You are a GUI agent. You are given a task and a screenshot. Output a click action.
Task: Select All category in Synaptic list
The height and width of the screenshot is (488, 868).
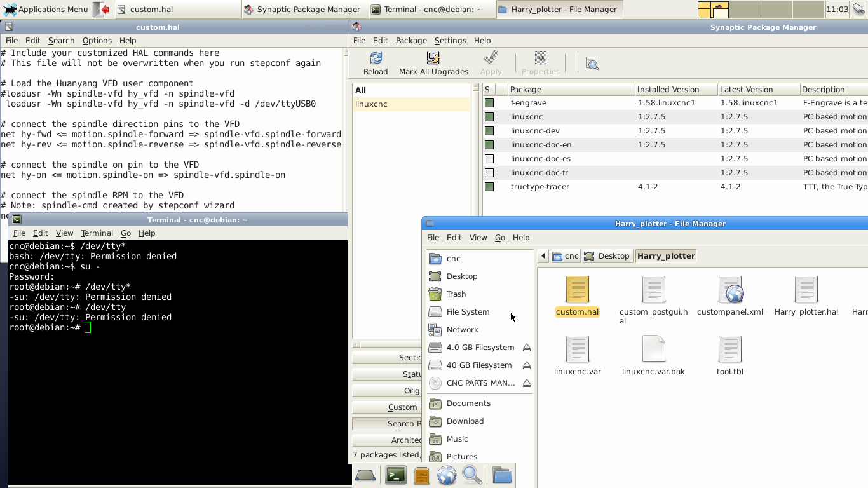[411, 90]
